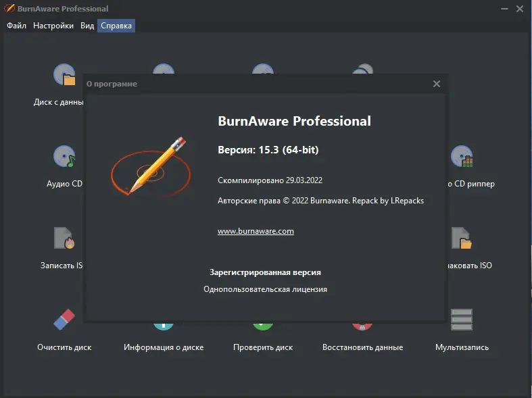The width and height of the screenshot is (532, 398).
Task: Click the BurnAware Professional heading in dialog
Action: pos(294,121)
